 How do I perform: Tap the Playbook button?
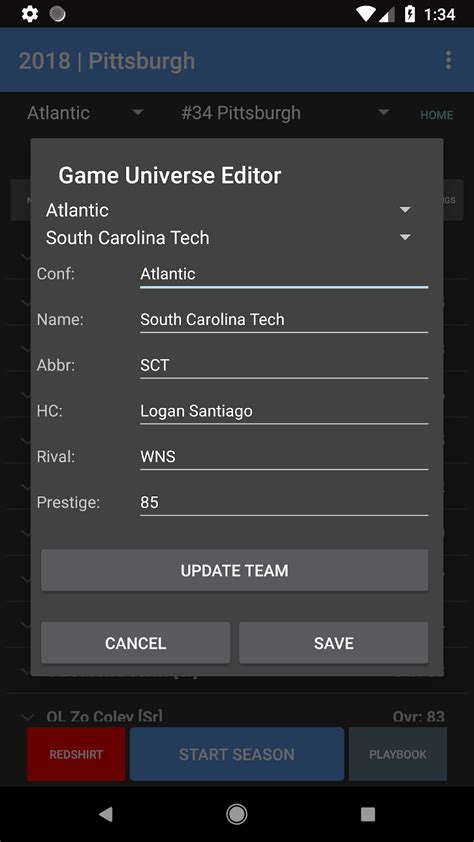[x=398, y=754]
